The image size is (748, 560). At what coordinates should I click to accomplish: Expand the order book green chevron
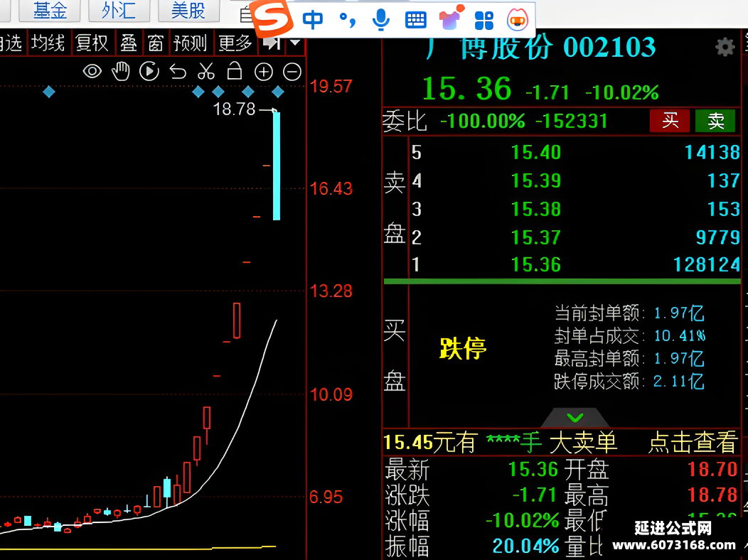(575, 418)
